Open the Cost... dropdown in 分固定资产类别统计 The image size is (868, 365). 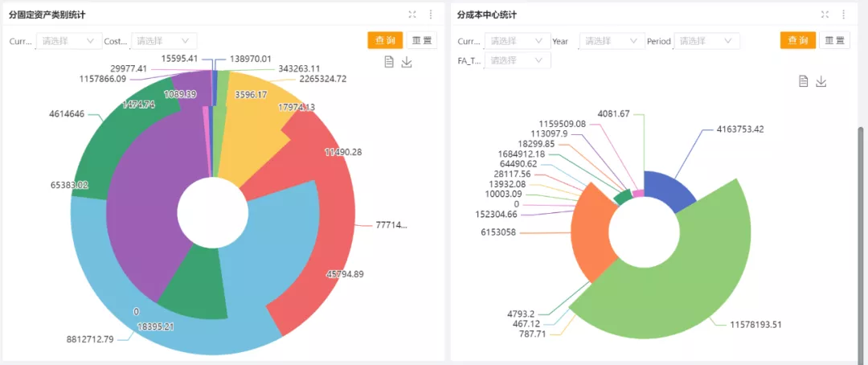tap(163, 41)
